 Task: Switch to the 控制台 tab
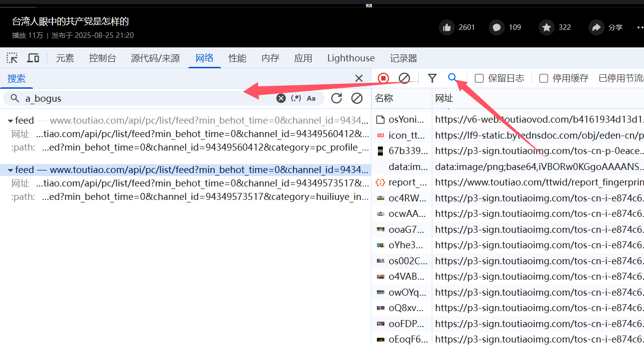(x=102, y=58)
